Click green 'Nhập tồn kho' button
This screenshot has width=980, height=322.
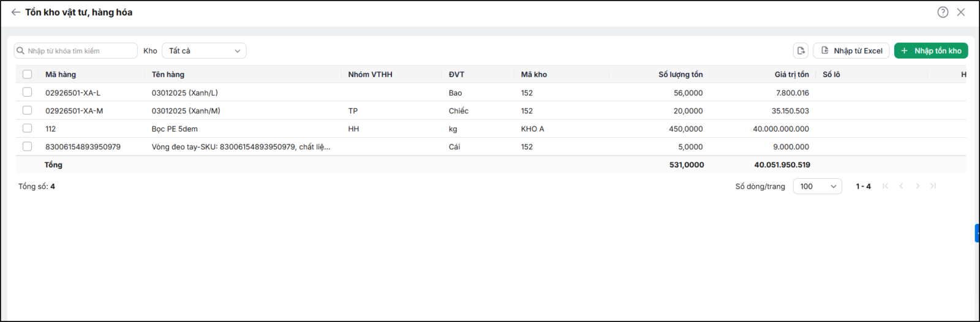pos(931,51)
